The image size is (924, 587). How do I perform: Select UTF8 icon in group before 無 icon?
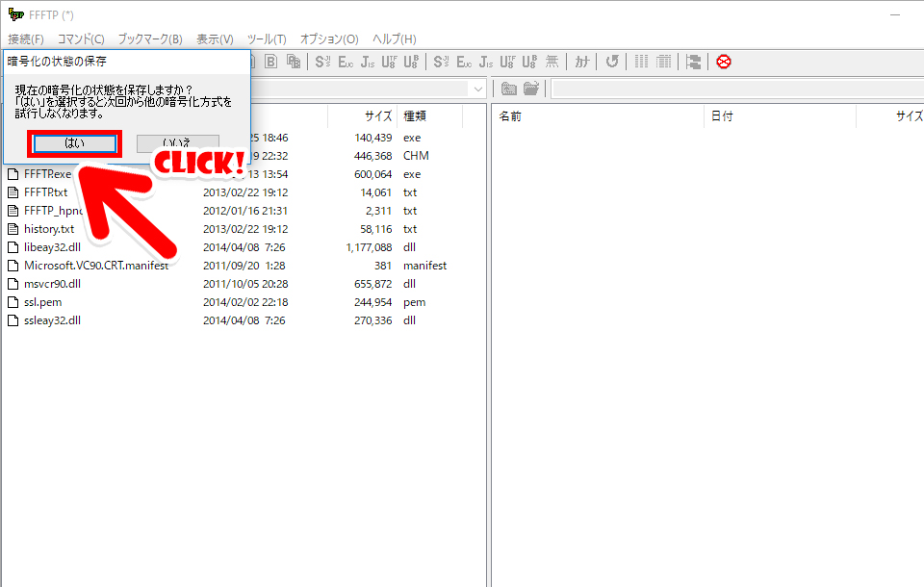[x=507, y=62]
